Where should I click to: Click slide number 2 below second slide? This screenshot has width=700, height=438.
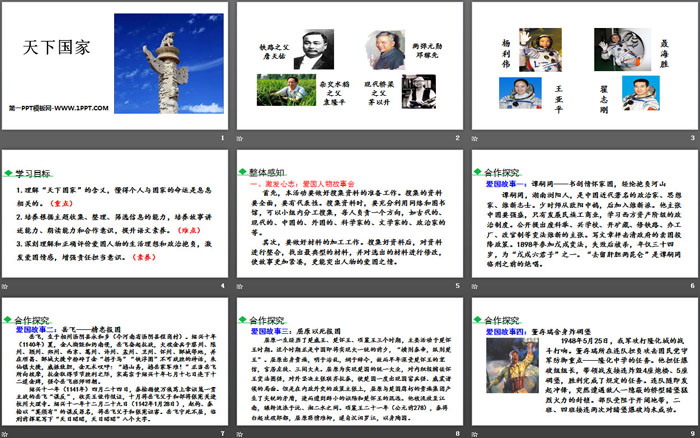point(458,138)
